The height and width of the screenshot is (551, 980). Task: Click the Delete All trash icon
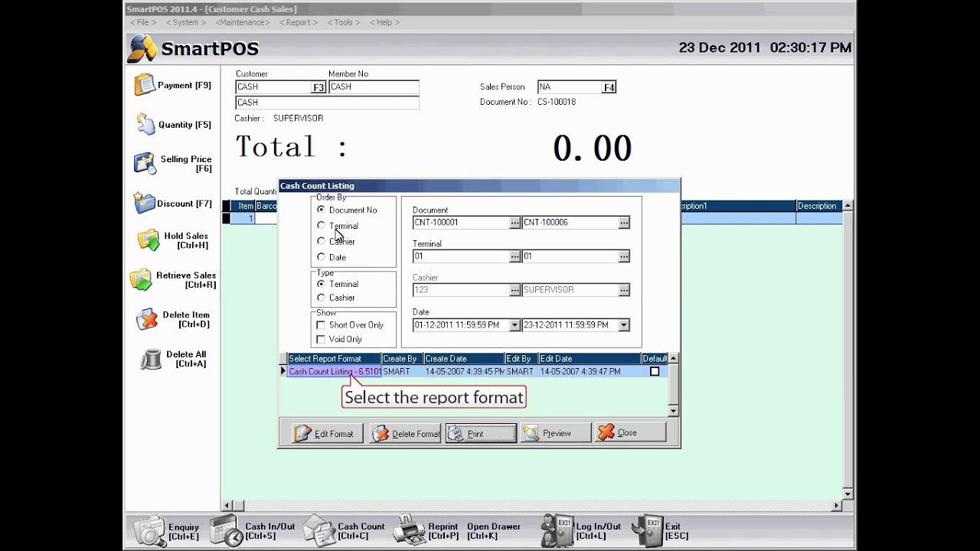tap(152, 359)
